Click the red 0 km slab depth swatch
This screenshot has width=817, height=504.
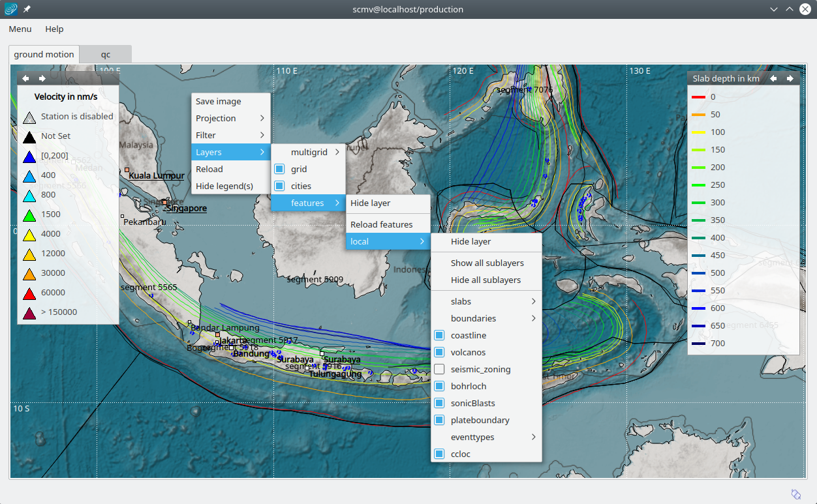(699, 97)
